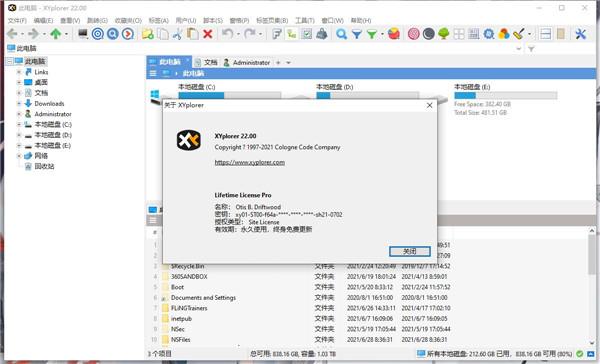Screen dimensions: 600x364
Task: Click the 本地磁盘 (E:) usage bar
Action: (x=505, y=96)
